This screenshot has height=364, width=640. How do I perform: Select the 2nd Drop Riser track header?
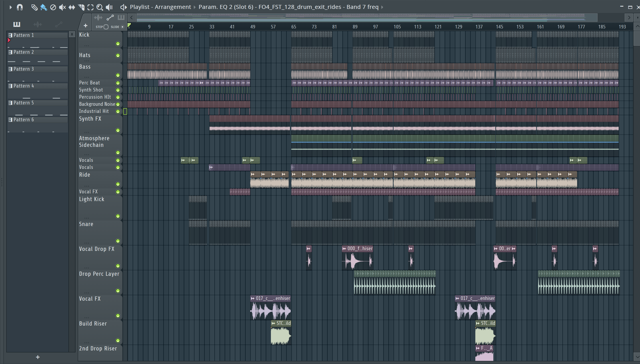(100, 353)
